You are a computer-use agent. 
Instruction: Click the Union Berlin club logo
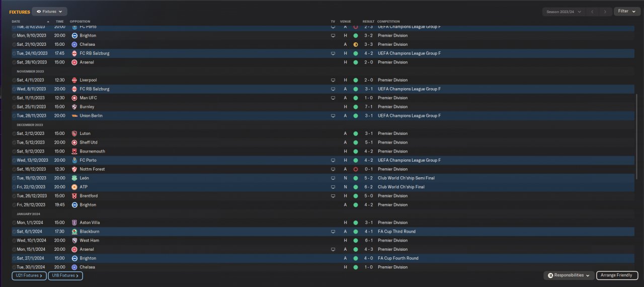tap(74, 116)
